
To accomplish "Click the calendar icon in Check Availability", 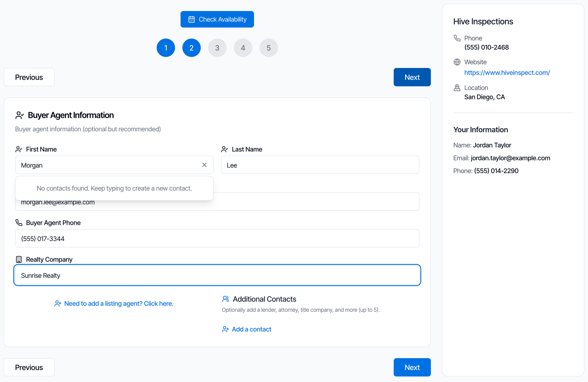I will point(191,19).
